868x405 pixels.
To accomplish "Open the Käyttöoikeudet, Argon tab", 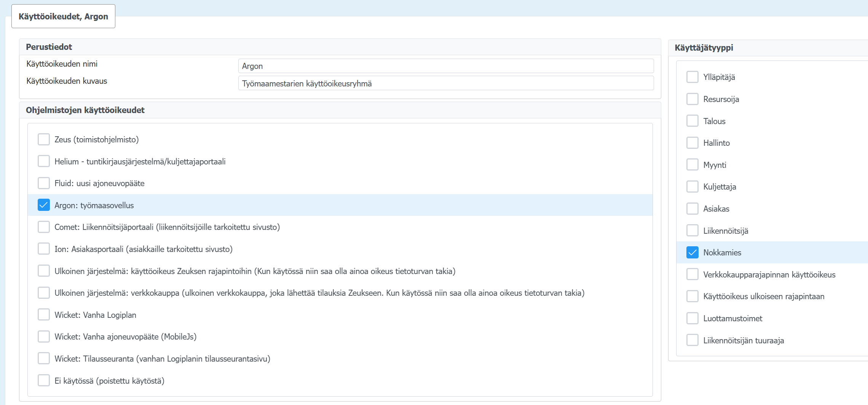I will tap(63, 16).
